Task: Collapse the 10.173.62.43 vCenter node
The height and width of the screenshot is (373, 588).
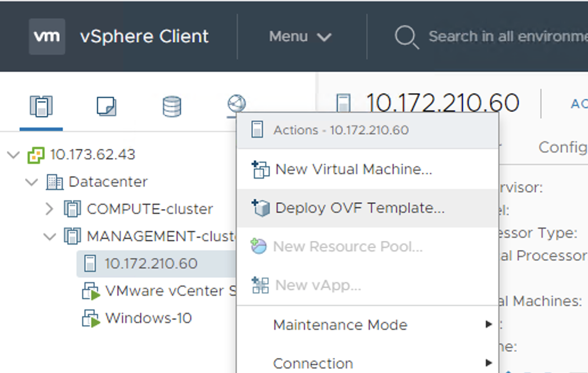Action: click(14, 155)
